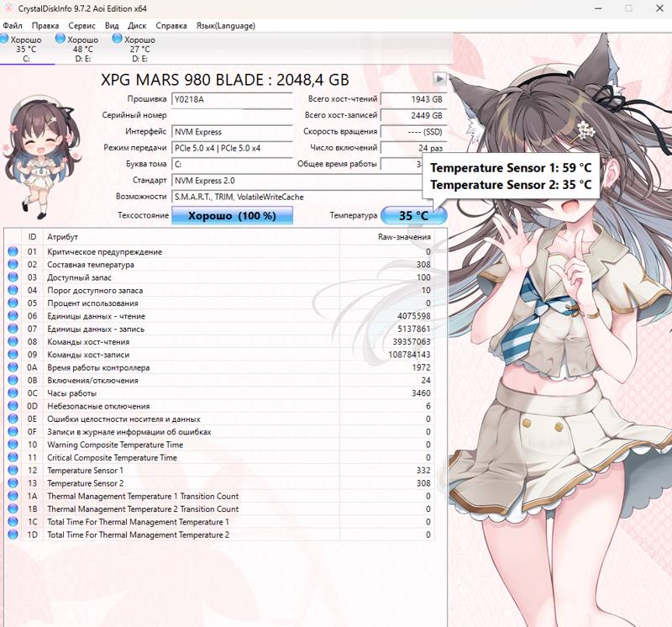
Task: Click status orb for attribute 0D unsafe shutdowns
Action: 13,406
